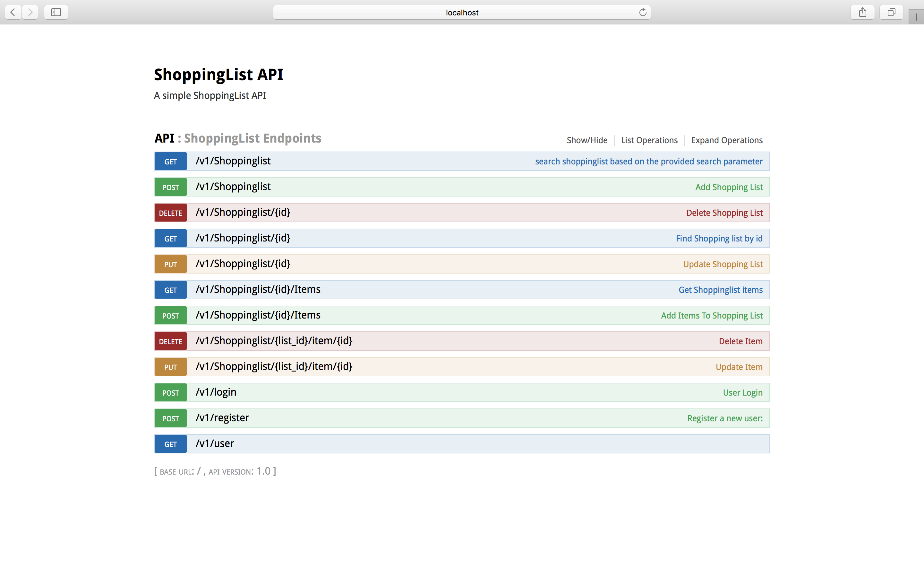Expand the POST /v1/Shoppinglist path link
The height and width of the screenshot is (578, 924).
click(233, 187)
